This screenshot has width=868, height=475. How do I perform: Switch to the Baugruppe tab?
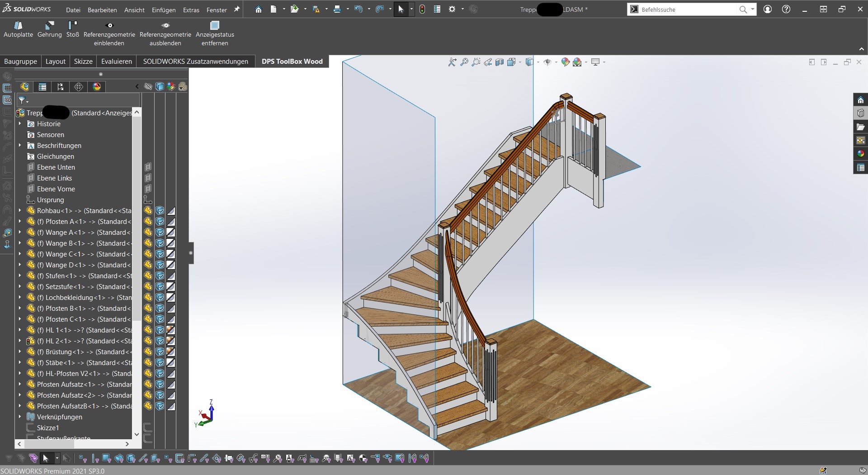click(x=20, y=62)
